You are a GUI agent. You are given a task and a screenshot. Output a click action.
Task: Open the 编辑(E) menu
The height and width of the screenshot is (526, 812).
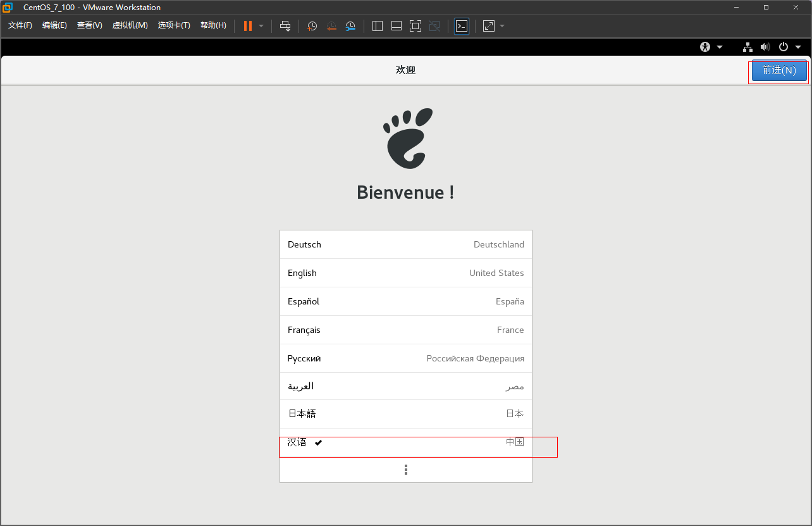click(x=54, y=25)
